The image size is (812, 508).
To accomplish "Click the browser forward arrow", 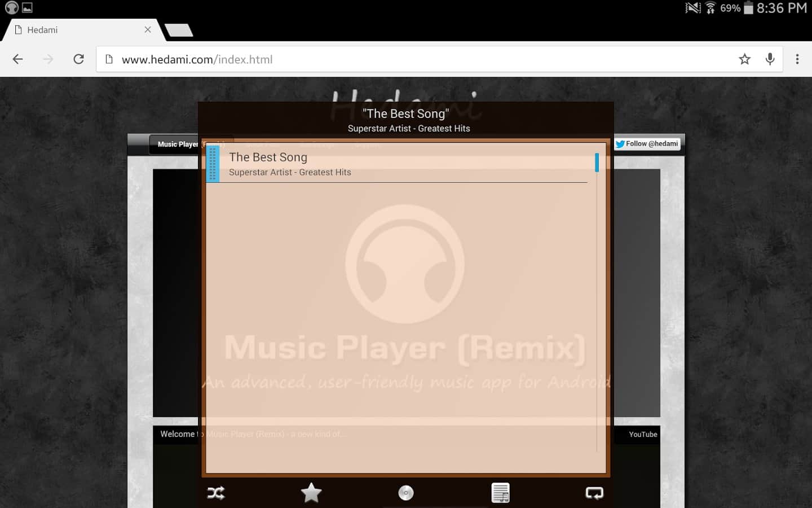I will pyautogui.click(x=48, y=59).
